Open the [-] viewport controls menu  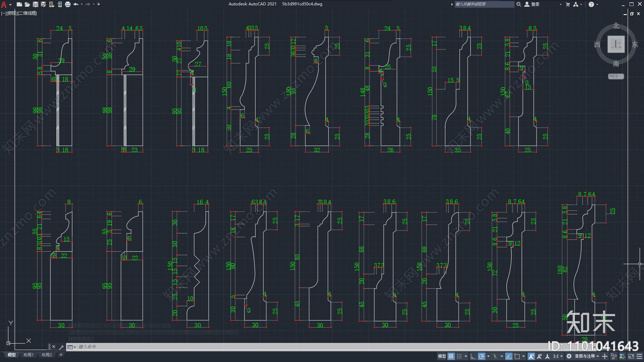click(4, 13)
